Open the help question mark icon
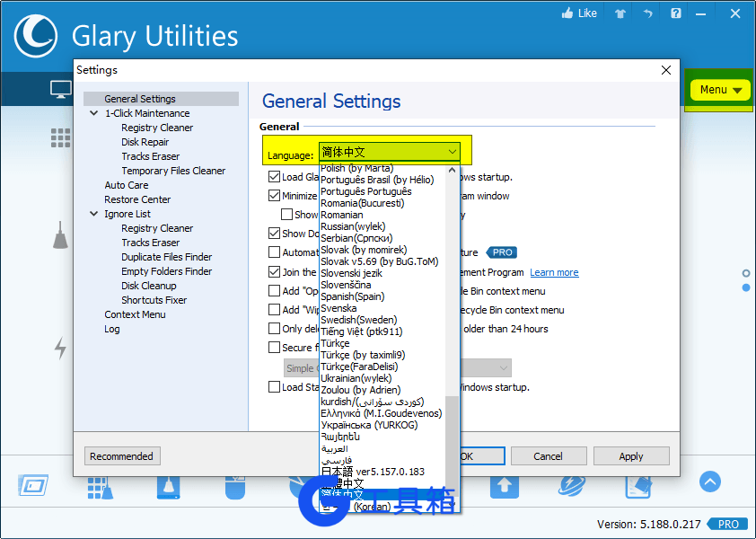Viewport: 756px width, 539px height. coord(676,13)
